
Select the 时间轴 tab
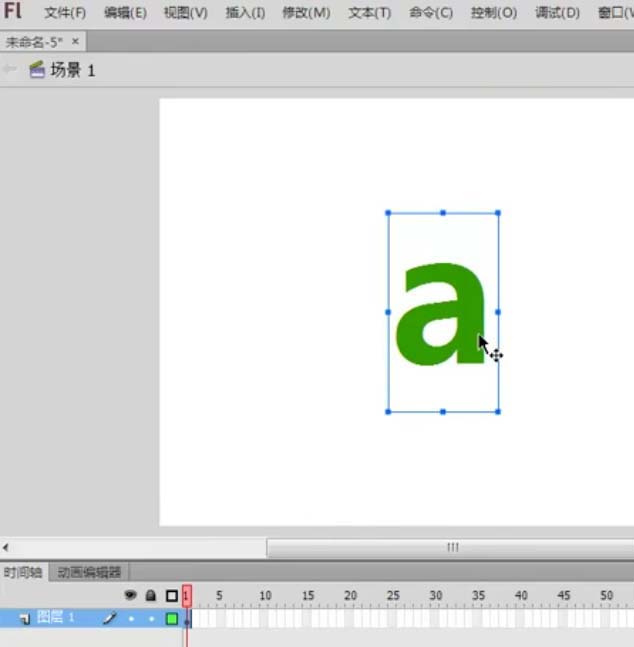(23, 572)
